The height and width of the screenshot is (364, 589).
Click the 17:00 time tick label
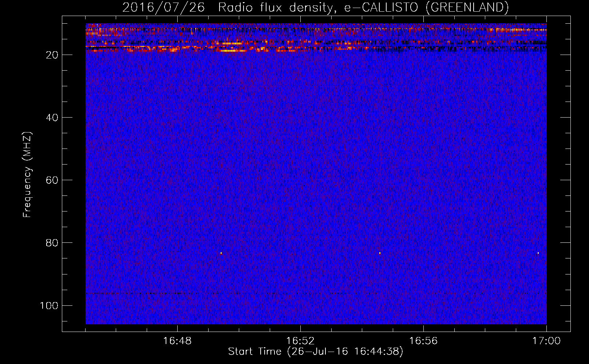[x=546, y=341]
